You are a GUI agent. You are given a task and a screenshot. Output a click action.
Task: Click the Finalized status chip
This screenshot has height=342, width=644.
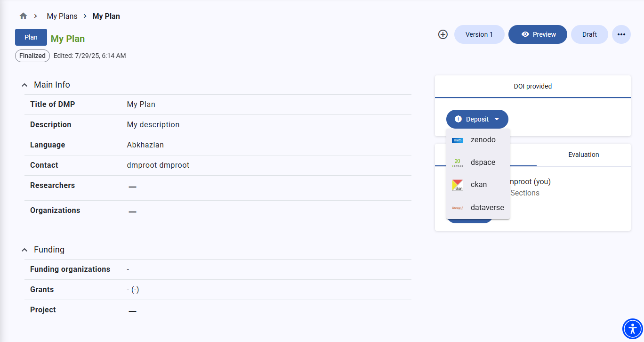coord(32,56)
